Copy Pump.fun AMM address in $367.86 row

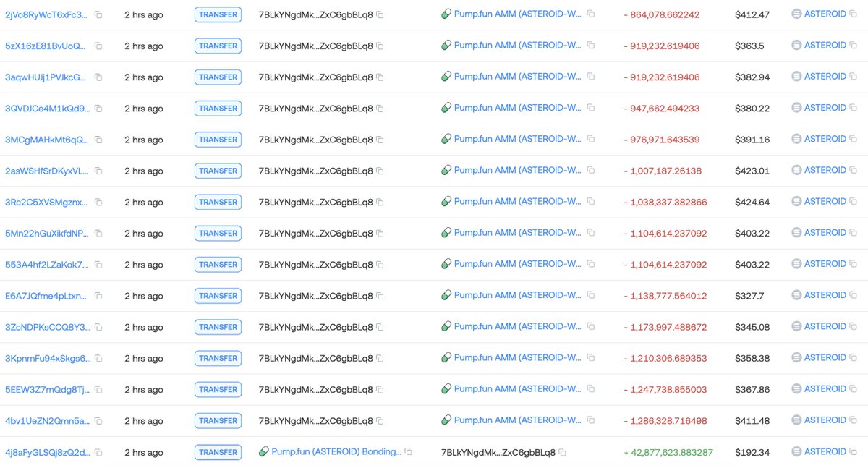[591, 388]
